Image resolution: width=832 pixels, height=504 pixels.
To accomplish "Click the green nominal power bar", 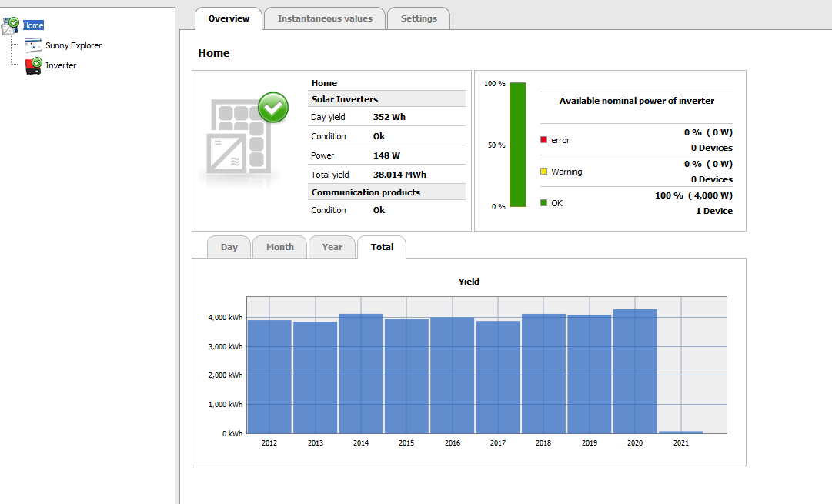I will (x=518, y=145).
